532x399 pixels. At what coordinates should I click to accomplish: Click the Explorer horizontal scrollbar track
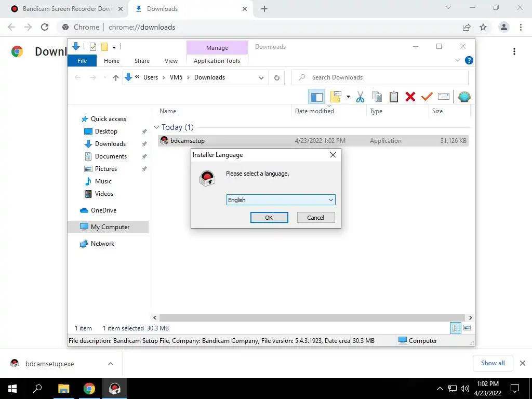pos(312,317)
